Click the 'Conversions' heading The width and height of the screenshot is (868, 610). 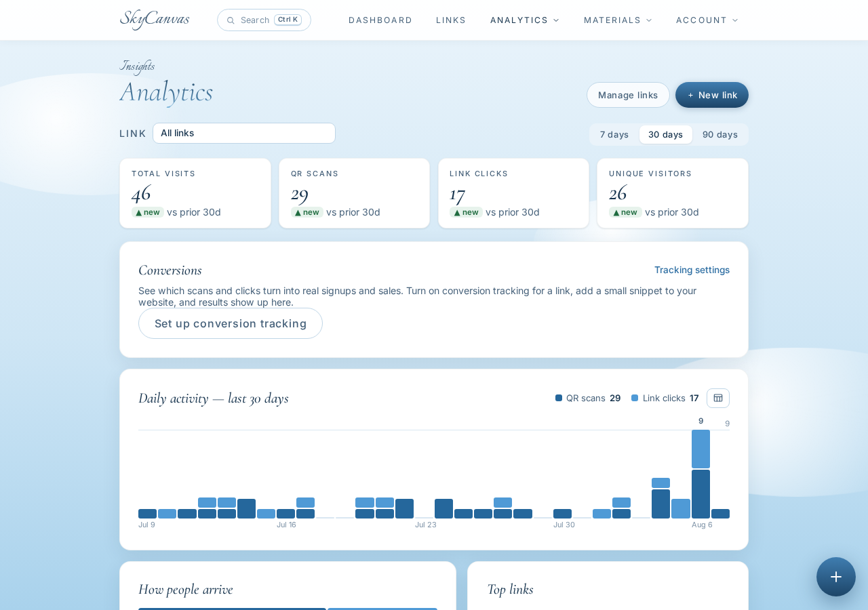tap(170, 270)
